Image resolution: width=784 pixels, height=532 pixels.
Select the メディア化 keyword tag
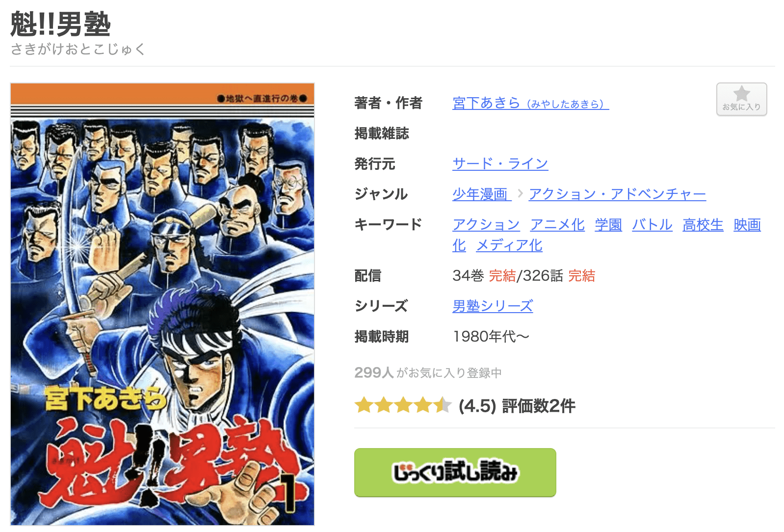click(x=509, y=245)
